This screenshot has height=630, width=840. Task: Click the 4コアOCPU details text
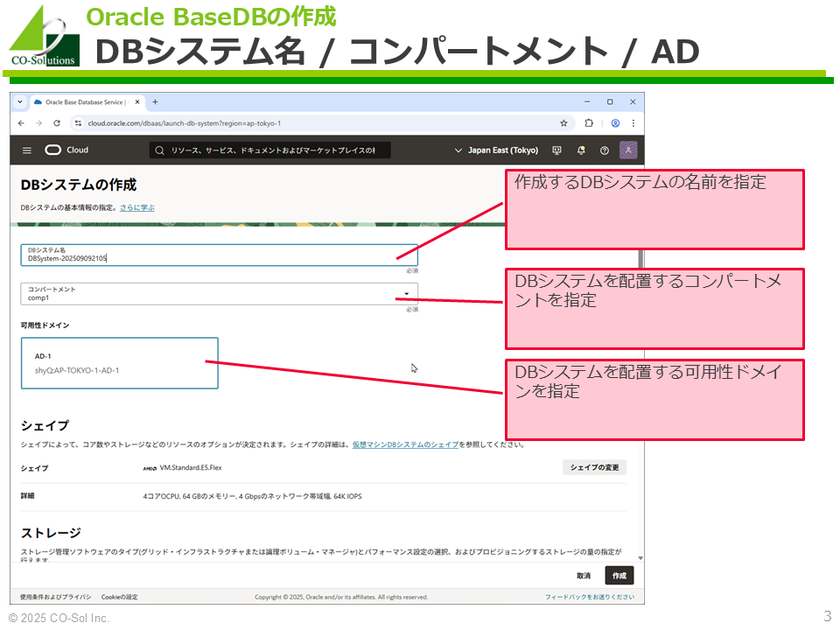(252, 497)
